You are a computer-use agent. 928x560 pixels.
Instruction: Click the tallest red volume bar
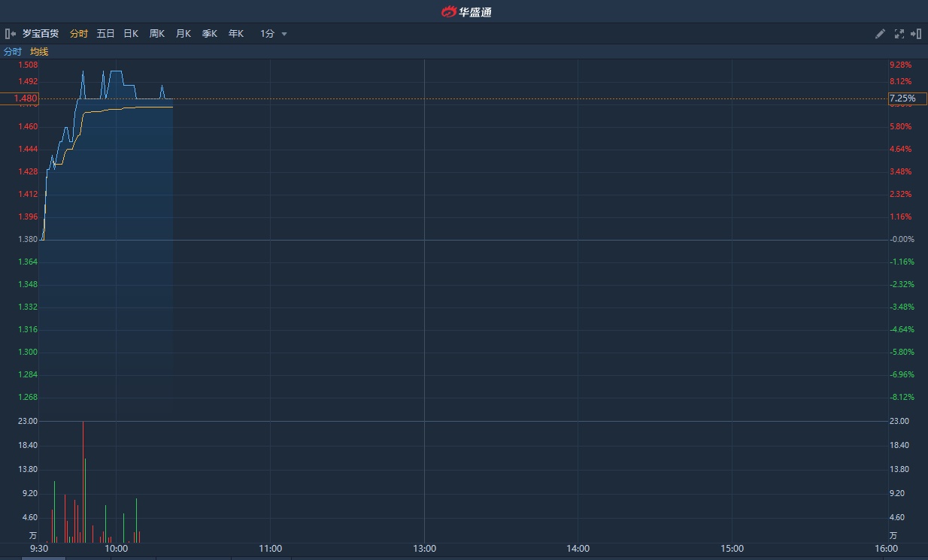[83, 482]
